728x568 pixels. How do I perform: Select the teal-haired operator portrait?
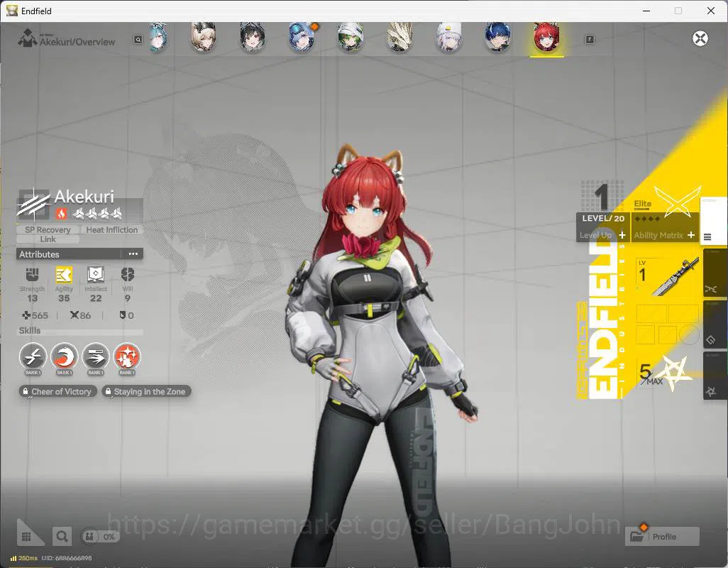158,37
